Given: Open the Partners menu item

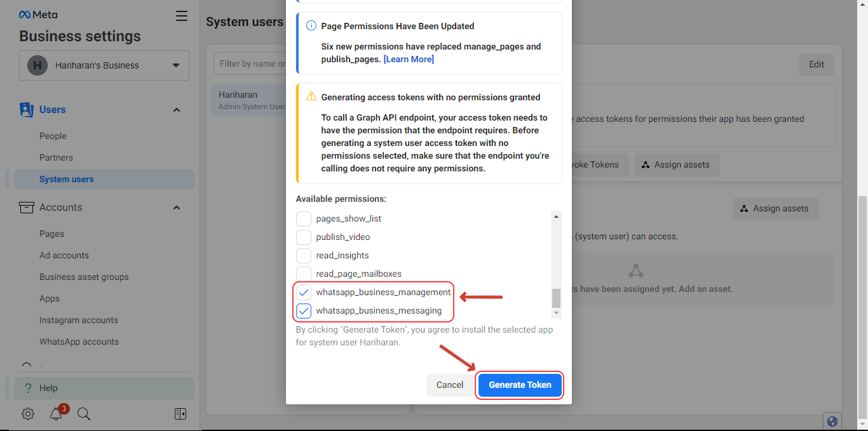Looking at the screenshot, I should click(56, 157).
